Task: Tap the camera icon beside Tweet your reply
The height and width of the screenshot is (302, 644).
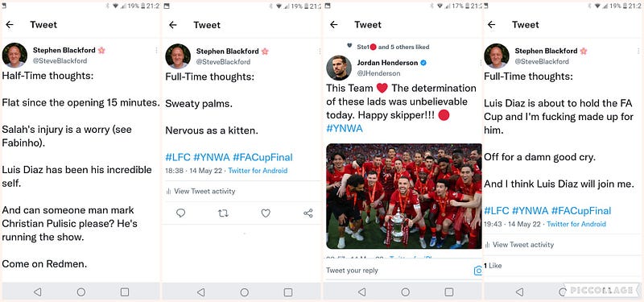Action: [x=477, y=271]
